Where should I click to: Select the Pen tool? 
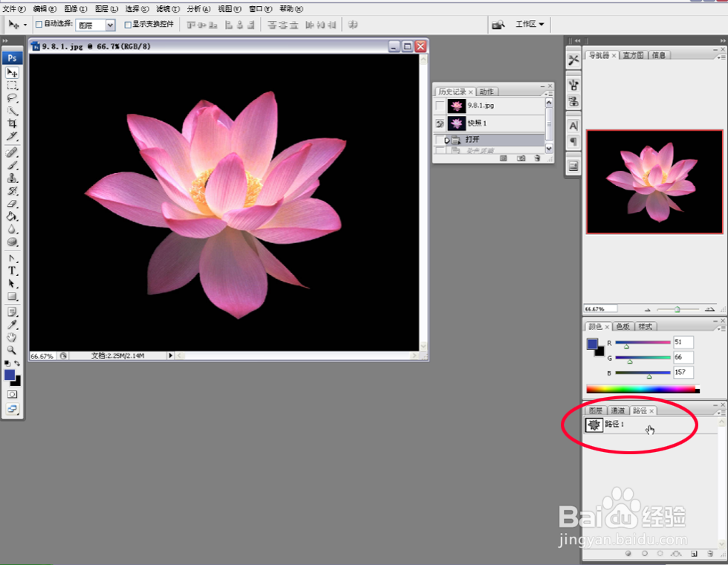(12, 259)
